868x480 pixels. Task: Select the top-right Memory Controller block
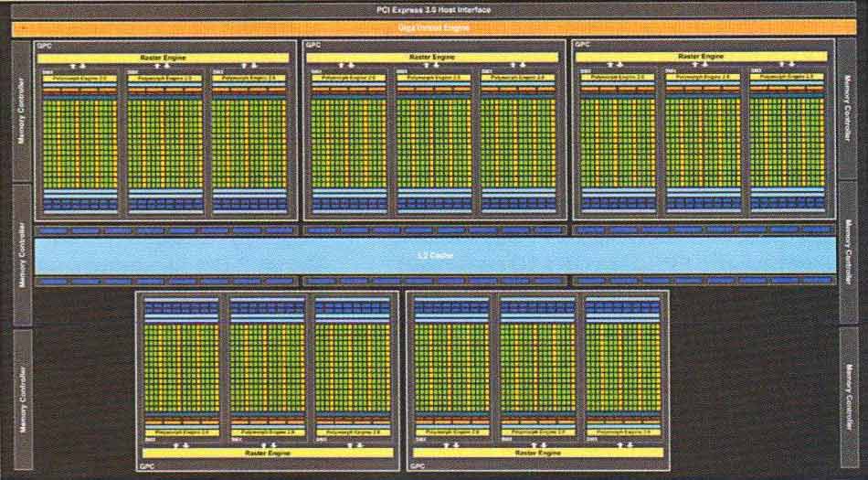click(850, 110)
